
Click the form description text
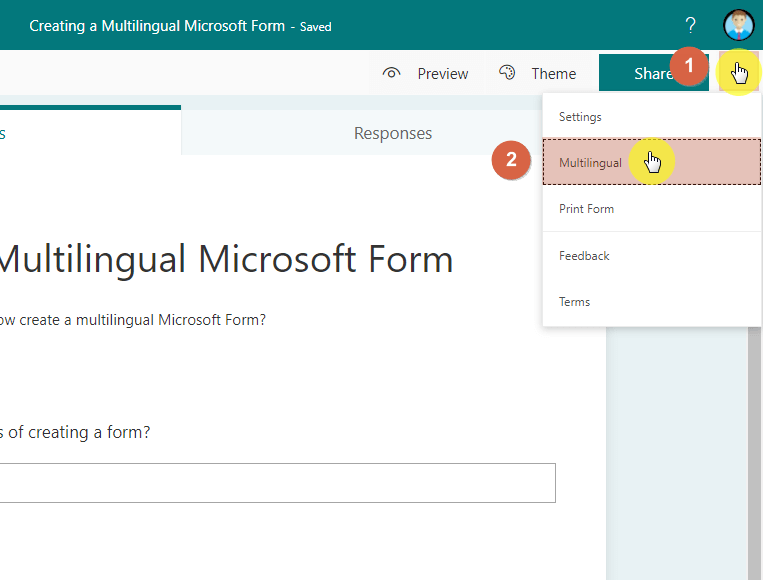(133, 320)
